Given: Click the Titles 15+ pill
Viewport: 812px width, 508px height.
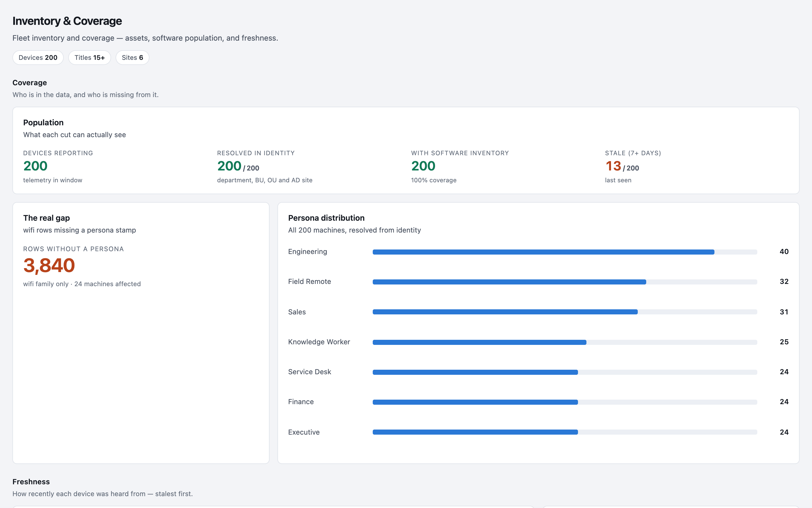Looking at the screenshot, I should point(90,58).
